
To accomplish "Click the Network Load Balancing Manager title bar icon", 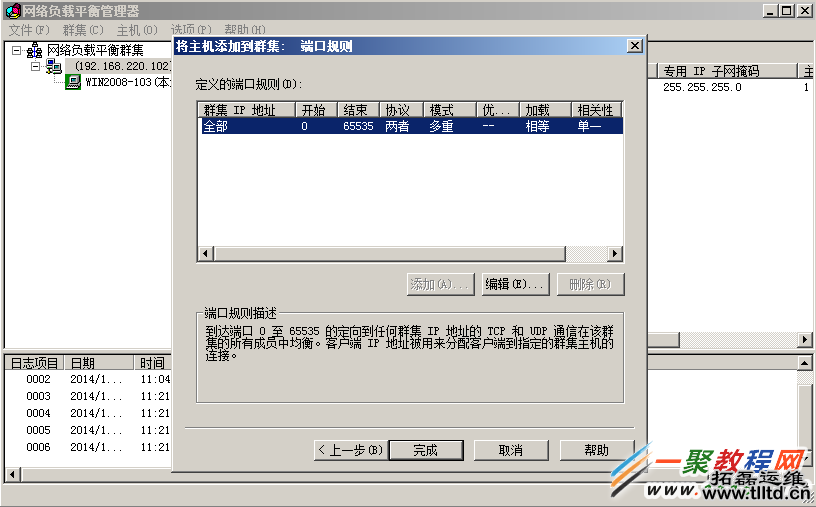I will tap(12, 10).
